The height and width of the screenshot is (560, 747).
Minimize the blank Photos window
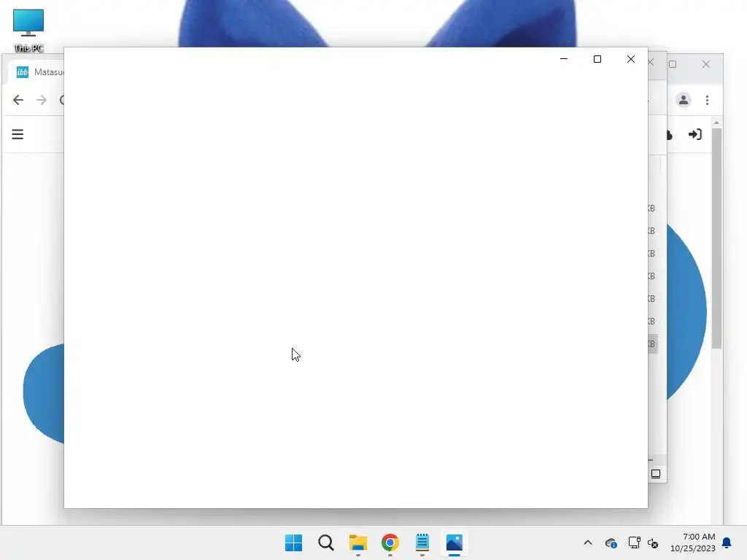point(564,59)
